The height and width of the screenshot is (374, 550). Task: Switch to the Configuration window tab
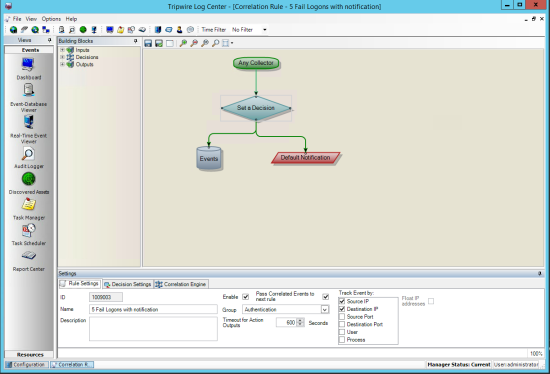(27, 365)
